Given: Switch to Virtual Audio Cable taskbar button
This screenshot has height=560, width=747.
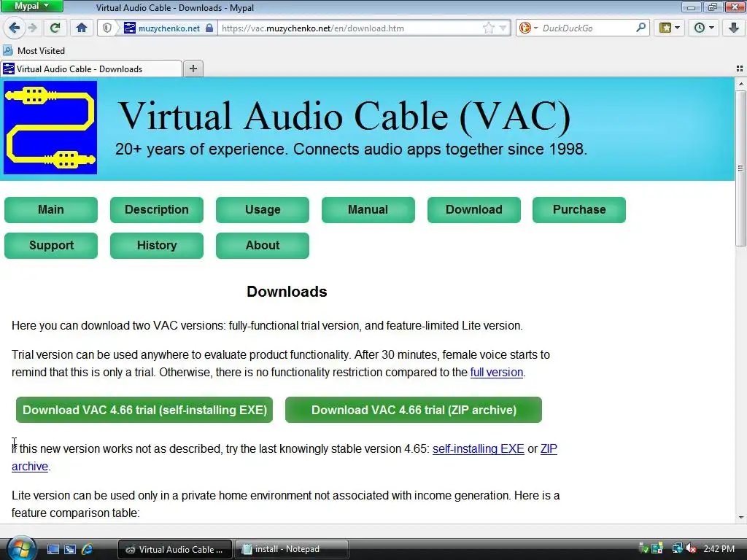Looking at the screenshot, I should tap(174, 549).
